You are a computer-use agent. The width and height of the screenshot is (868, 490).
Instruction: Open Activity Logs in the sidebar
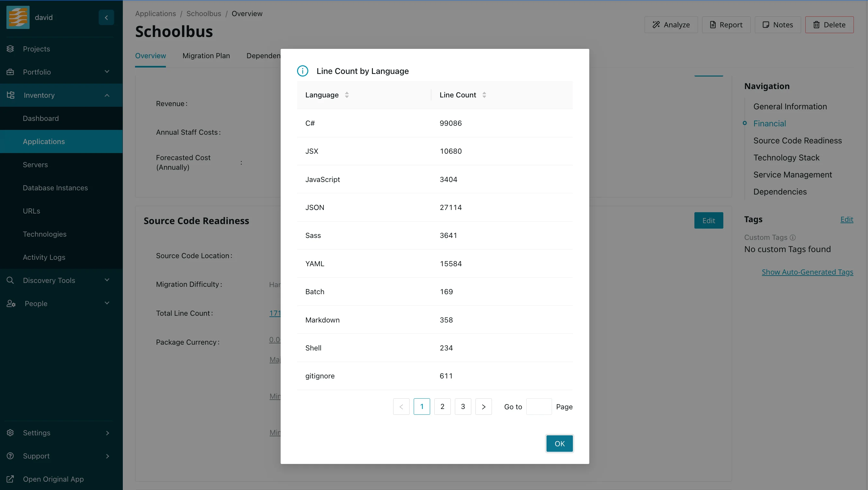click(x=61, y=257)
